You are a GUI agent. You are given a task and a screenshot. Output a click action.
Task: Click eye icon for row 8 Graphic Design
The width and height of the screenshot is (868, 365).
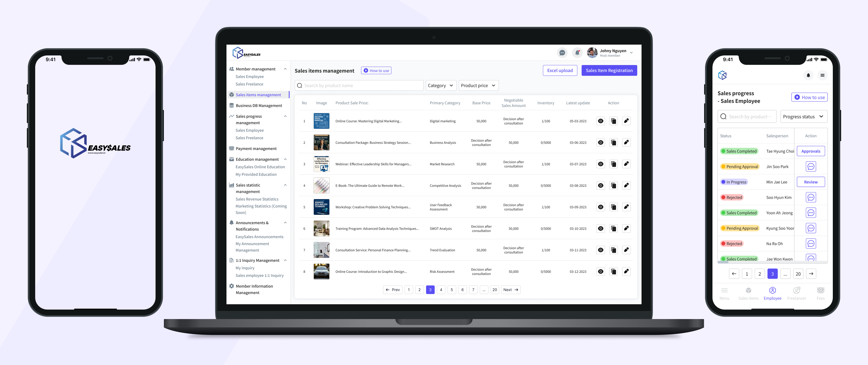coord(600,272)
